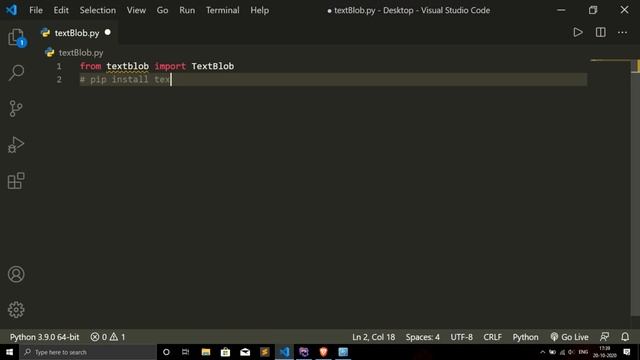
Task: Click the 'import' keyword on line 1
Action: tap(170, 66)
